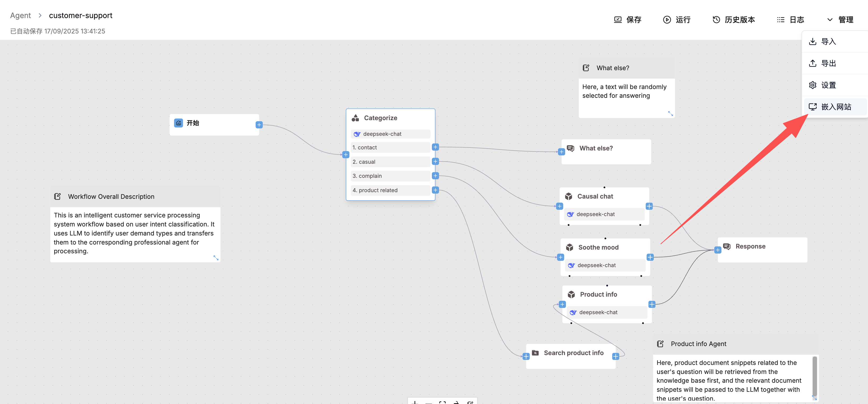Viewport: 868px width, 404px height.
Task: Click the 开始 begin node home icon
Action: (x=179, y=123)
